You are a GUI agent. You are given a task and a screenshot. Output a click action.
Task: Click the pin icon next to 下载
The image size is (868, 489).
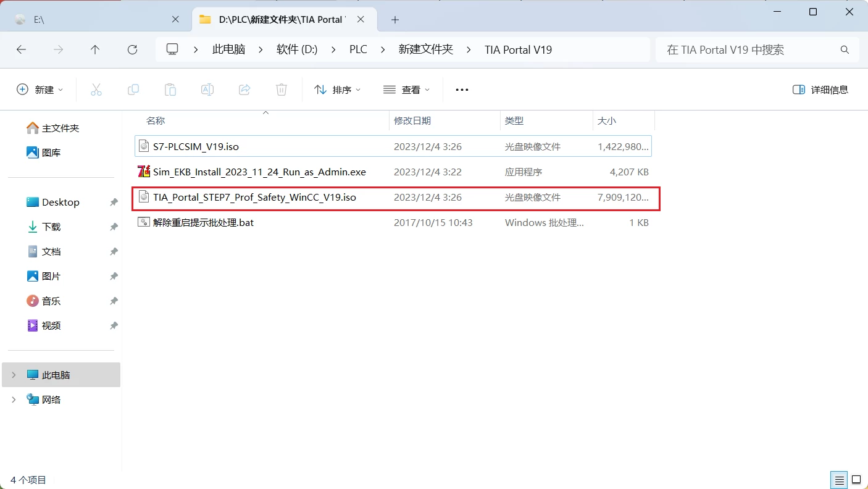pos(114,227)
